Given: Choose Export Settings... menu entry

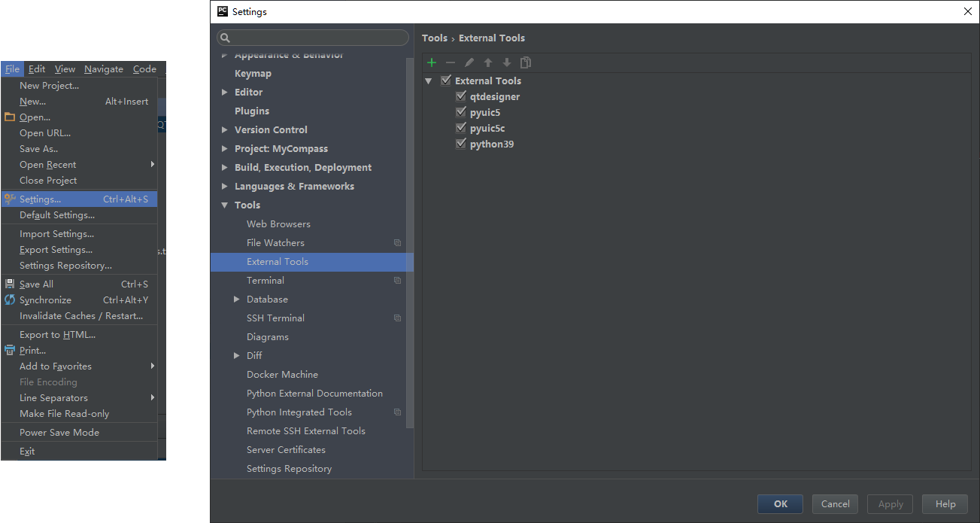Looking at the screenshot, I should pos(79,250).
